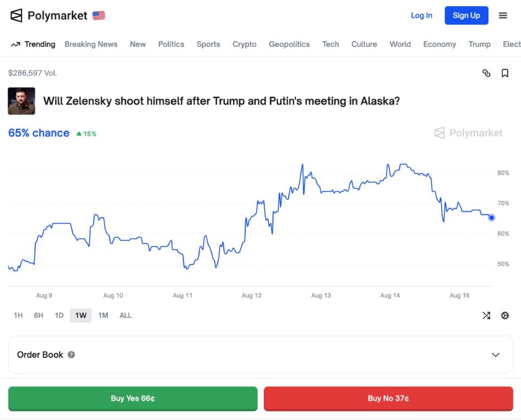Switch the chart to 1D range
Image resolution: width=521 pixels, height=420 pixels.
(x=59, y=315)
